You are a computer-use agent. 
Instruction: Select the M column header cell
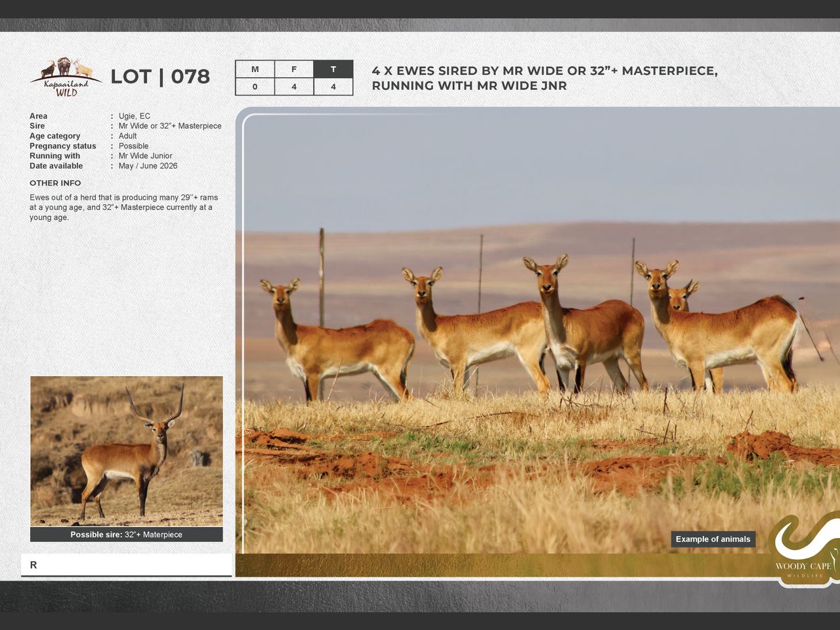click(255, 70)
